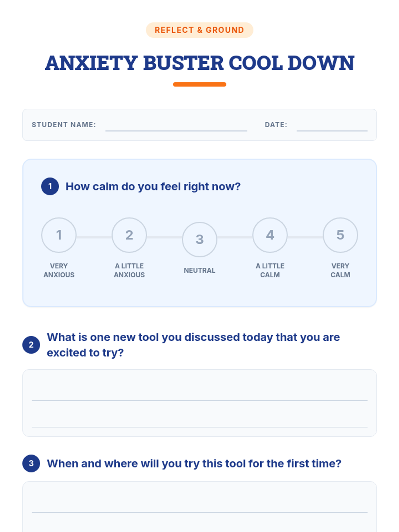The width and height of the screenshot is (399, 532).
Task: Click the 'When and where' question text
Action: point(194,464)
